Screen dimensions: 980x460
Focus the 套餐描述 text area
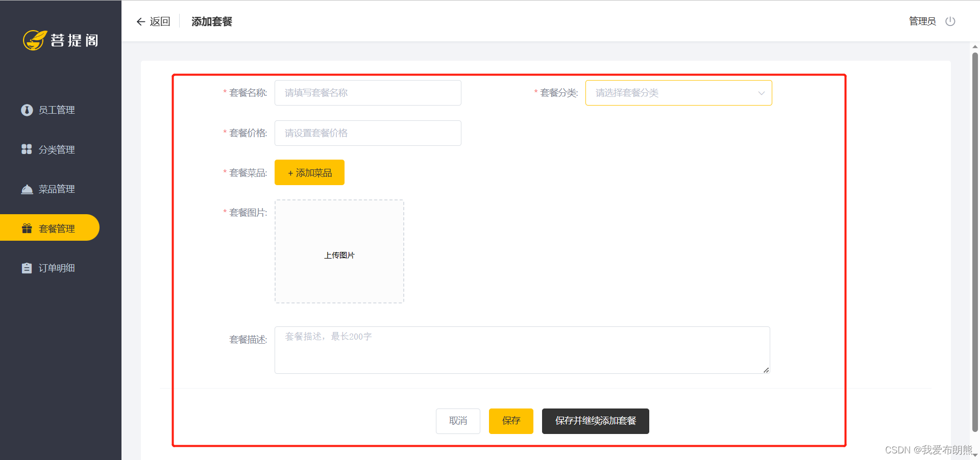point(522,350)
